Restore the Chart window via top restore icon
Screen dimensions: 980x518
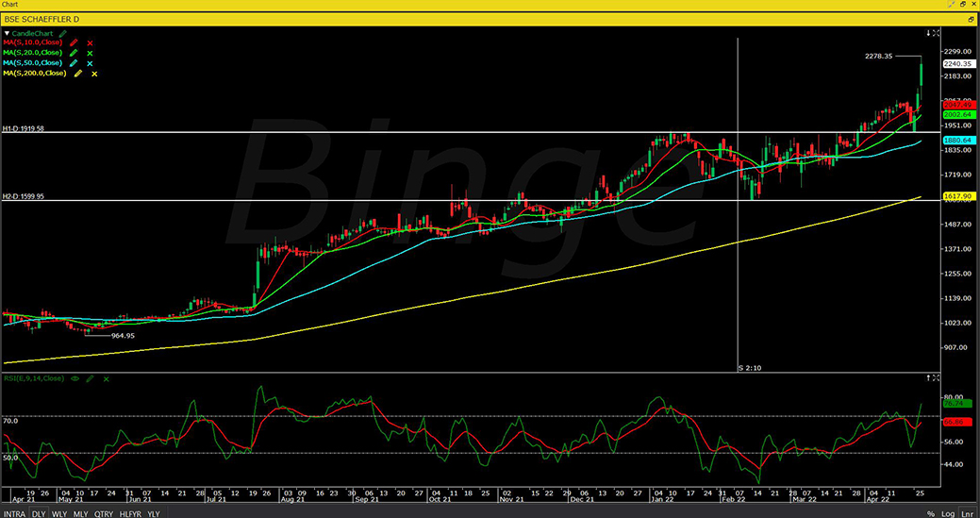964,5
